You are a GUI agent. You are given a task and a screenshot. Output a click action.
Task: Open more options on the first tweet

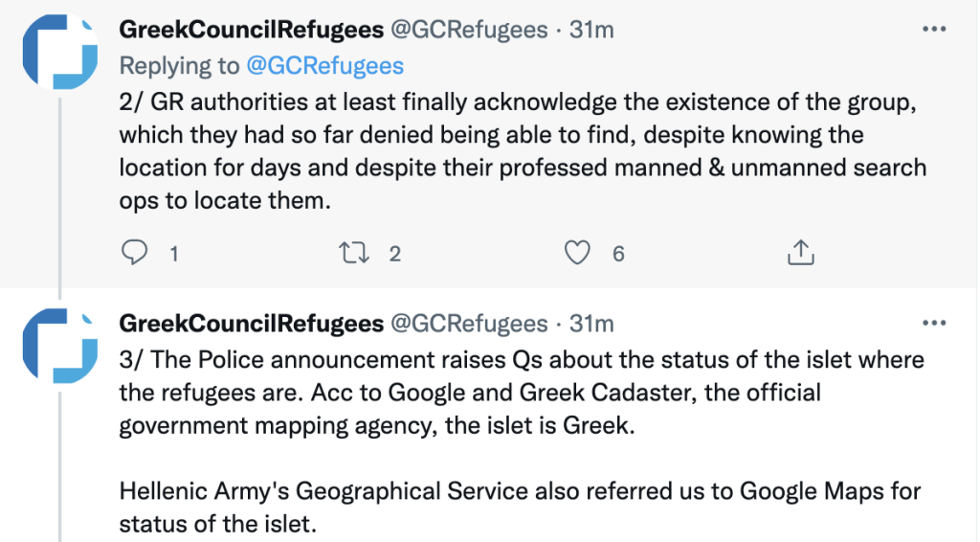[x=934, y=29]
